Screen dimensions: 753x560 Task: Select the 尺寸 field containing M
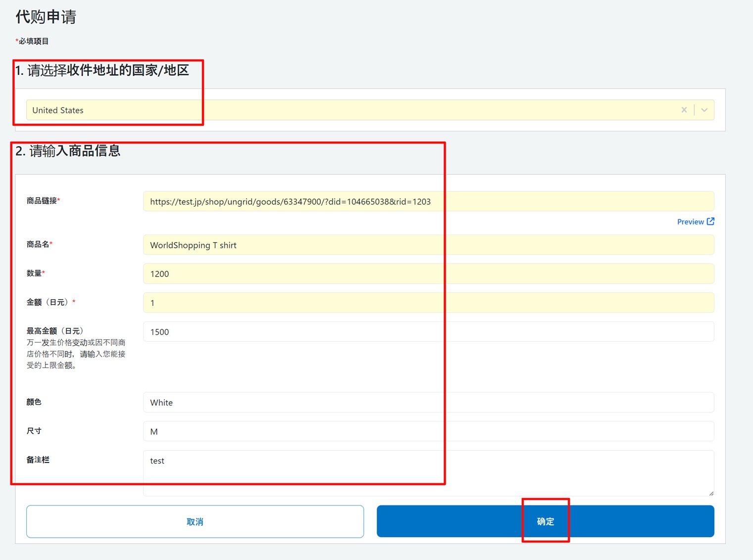pyautogui.click(x=428, y=431)
